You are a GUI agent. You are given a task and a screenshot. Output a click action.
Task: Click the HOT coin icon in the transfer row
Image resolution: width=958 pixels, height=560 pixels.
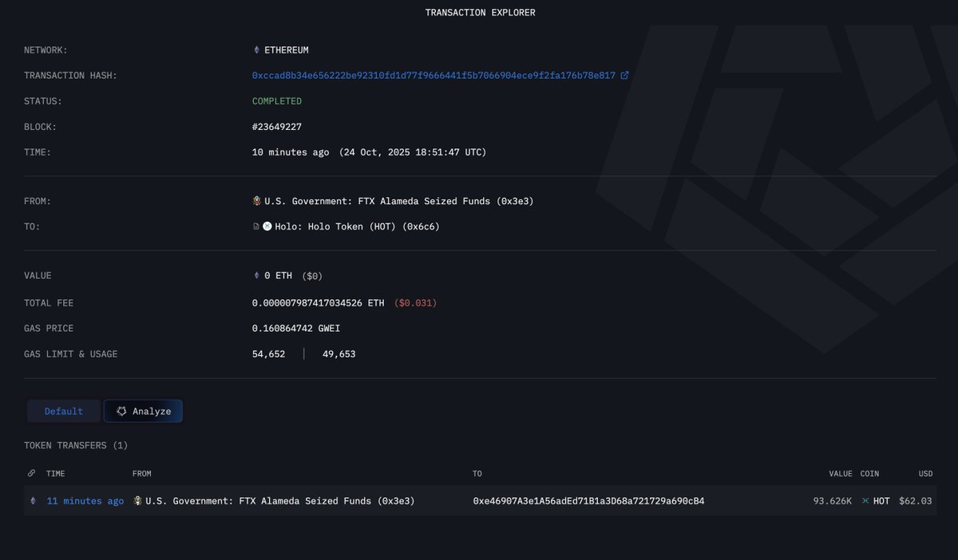(x=865, y=501)
